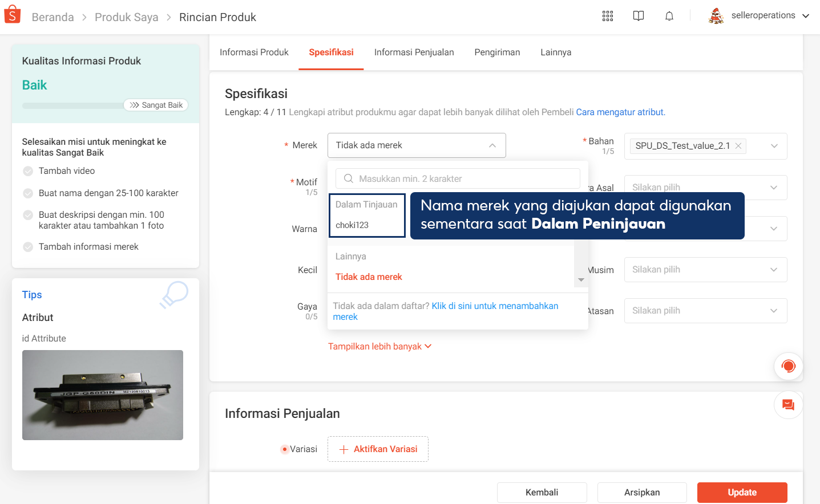Expand Tampilkan lebih banyak attributes
Screen dimensions: 820x504
click(379, 346)
